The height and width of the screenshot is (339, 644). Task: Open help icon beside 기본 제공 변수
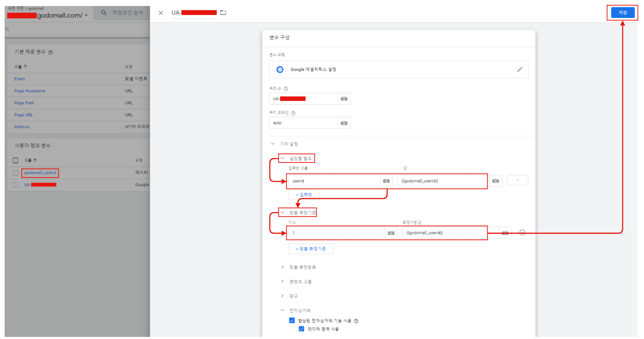coord(50,52)
